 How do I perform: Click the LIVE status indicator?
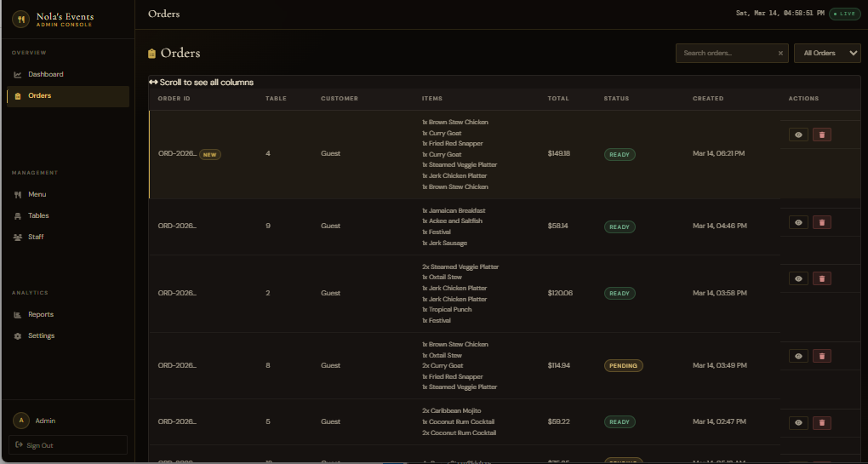pyautogui.click(x=845, y=14)
